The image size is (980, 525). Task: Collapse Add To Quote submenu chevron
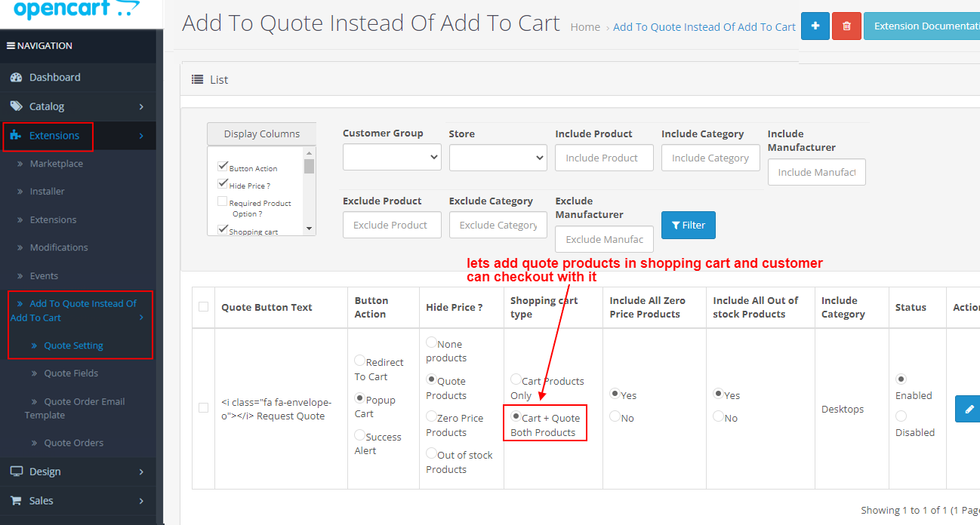[x=141, y=318]
